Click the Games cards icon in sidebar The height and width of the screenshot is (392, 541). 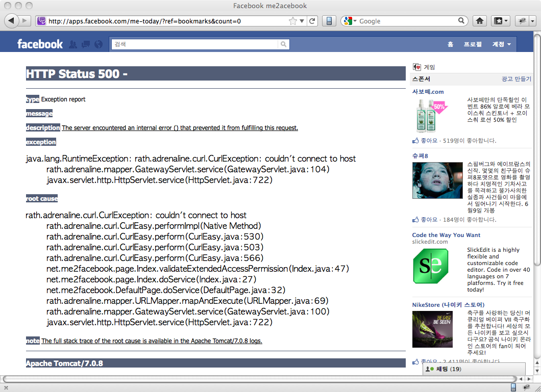point(417,67)
